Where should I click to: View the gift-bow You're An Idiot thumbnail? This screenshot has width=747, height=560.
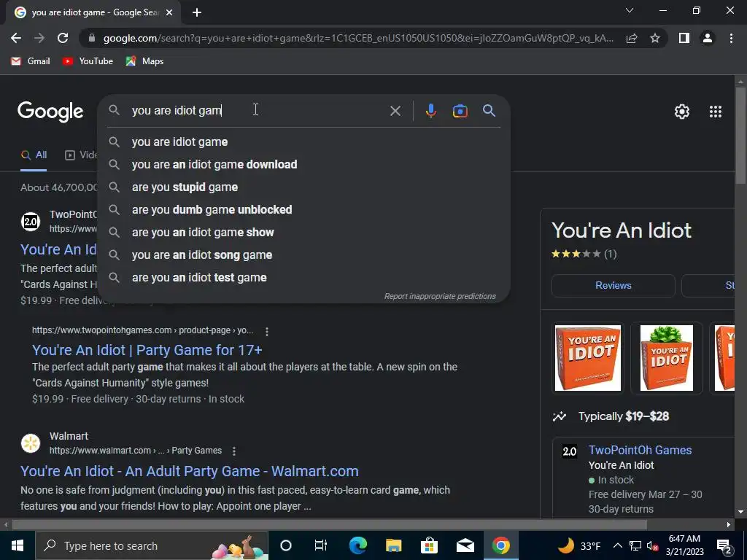[667, 358]
